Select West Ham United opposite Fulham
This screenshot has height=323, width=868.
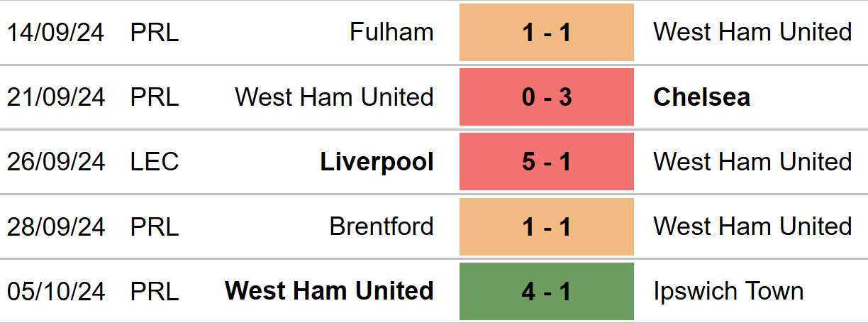(752, 32)
